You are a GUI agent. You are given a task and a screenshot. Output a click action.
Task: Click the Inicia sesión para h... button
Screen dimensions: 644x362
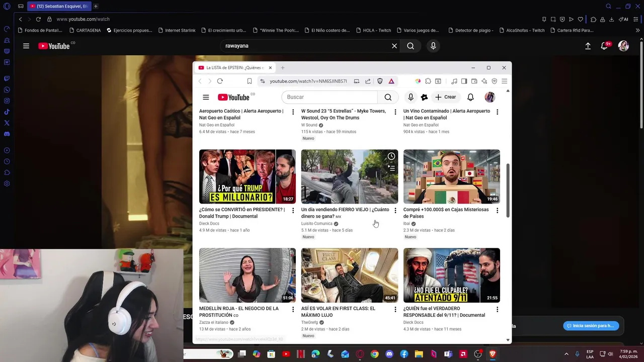click(x=591, y=326)
